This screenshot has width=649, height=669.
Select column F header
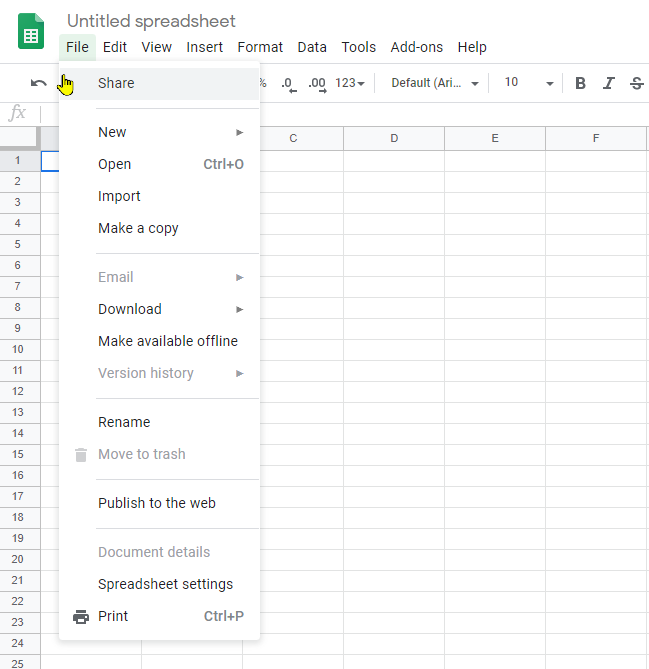point(596,138)
